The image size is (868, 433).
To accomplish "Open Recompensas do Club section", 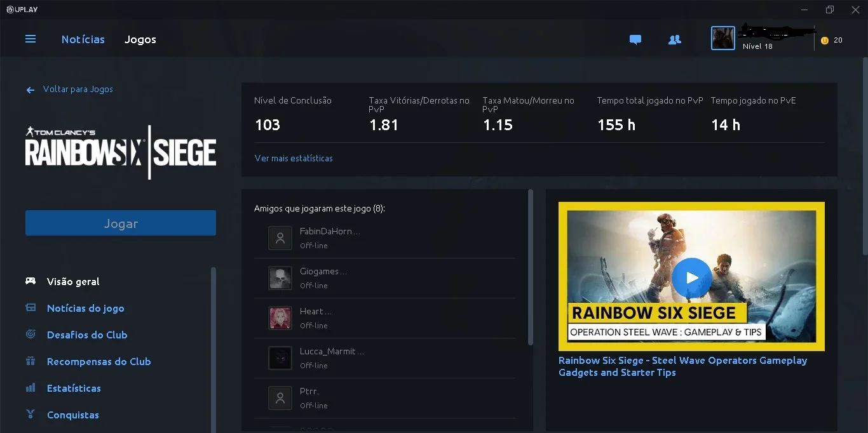I will click(x=98, y=361).
